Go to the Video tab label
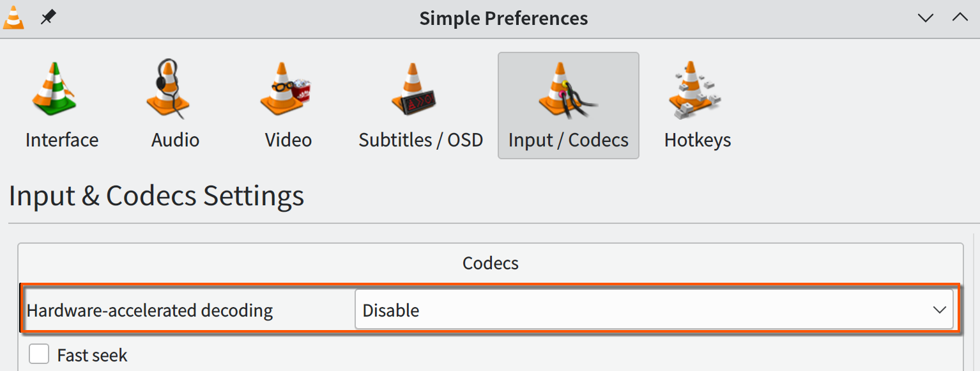Image resolution: width=980 pixels, height=371 pixels. pos(288,140)
